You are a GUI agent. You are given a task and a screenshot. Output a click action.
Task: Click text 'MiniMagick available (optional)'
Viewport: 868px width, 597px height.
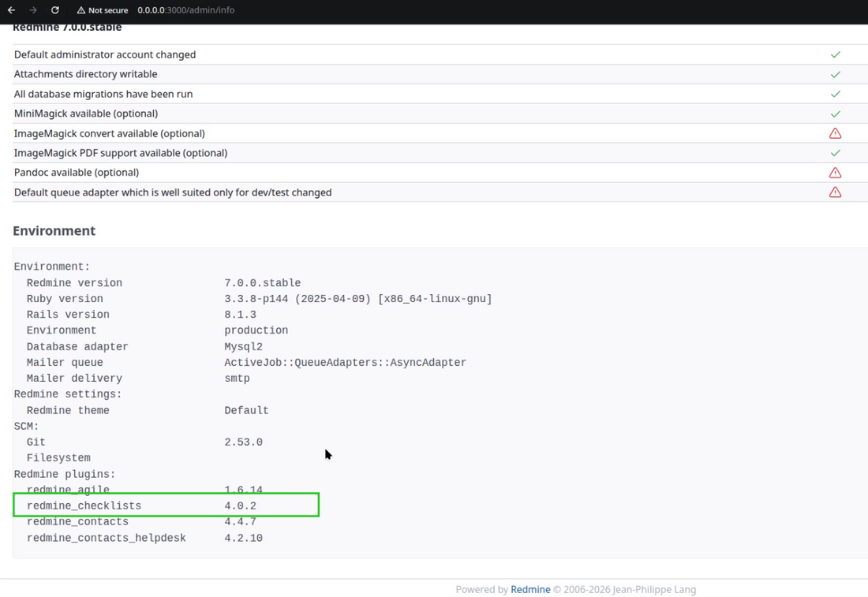click(86, 114)
